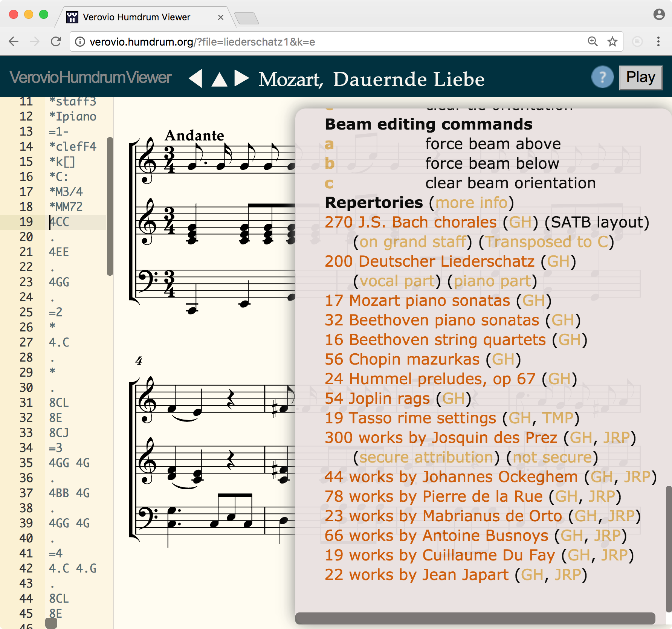Viewport: 672px width, 629px height.
Task: Click GH link next to Joplin rags
Action: point(454,398)
